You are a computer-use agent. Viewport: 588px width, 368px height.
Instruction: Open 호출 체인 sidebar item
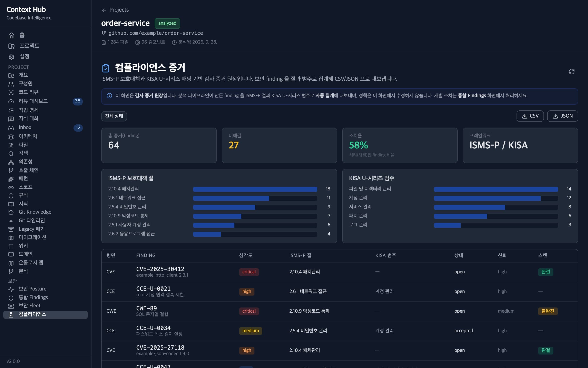coord(46,170)
